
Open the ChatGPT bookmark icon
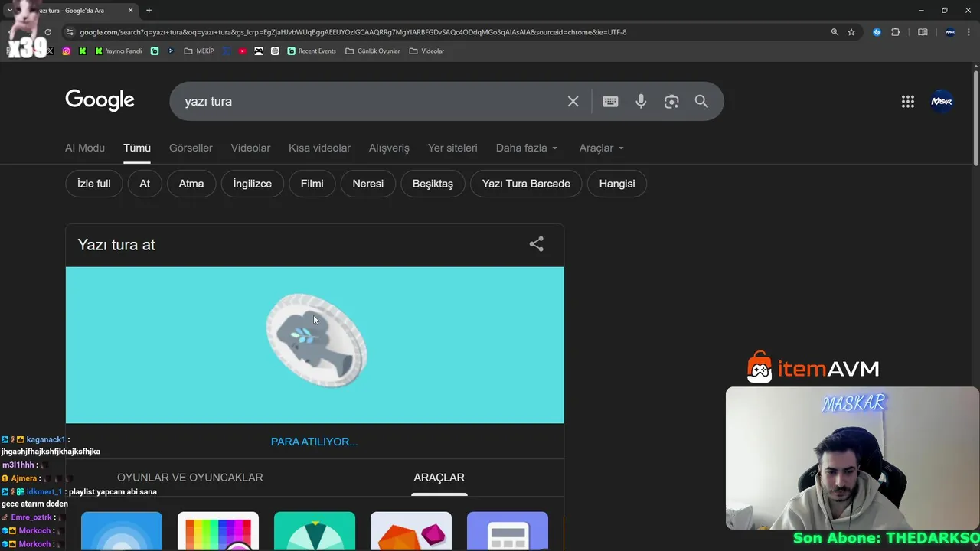point(275,51)
